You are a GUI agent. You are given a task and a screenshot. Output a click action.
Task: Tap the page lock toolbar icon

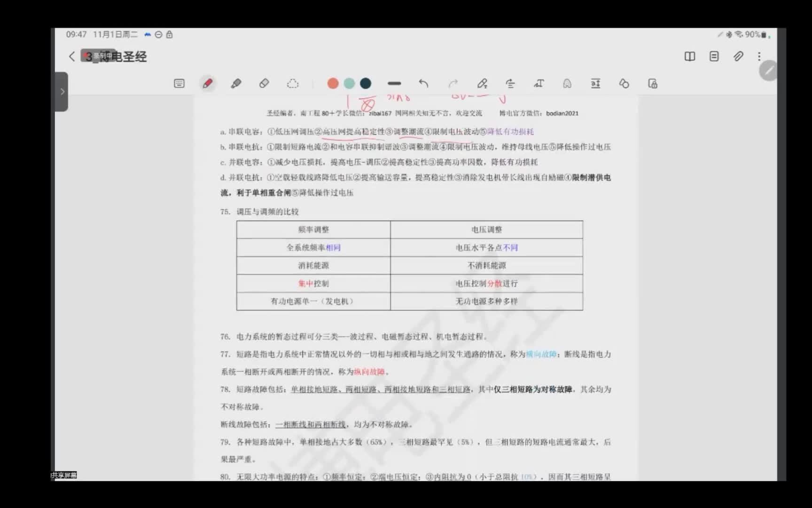click(x=653, y=84)
